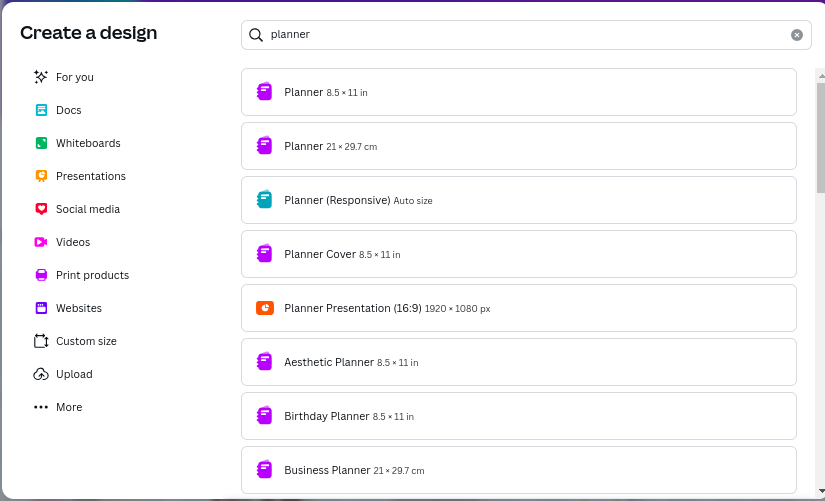Create a Planner 21 × 29.7 cm design

tap(519, 146)
